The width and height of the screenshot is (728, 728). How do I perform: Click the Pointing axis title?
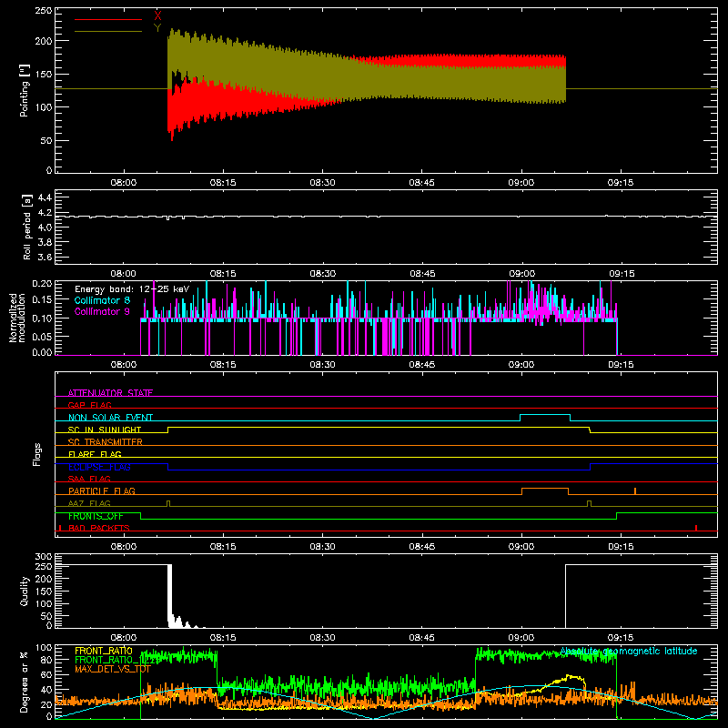[25, 90]
